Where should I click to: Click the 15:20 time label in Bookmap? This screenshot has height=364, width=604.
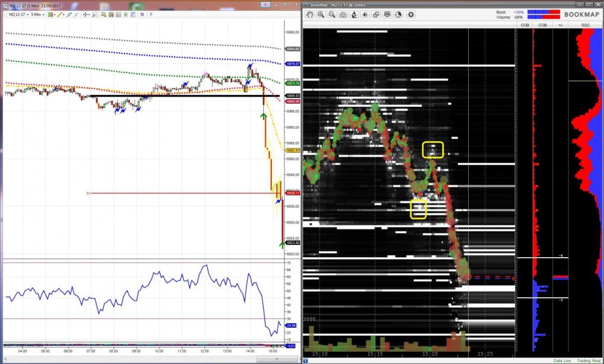point(430,354)
